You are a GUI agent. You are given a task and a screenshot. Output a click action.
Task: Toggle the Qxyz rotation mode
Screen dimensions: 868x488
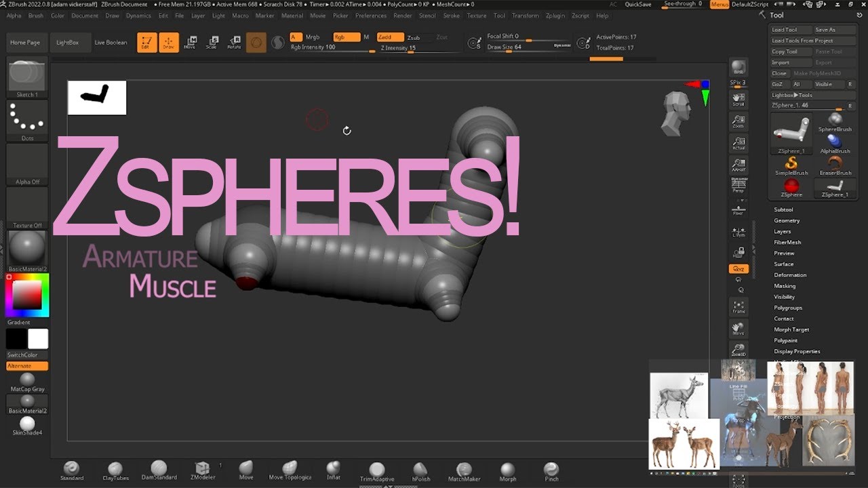coord(738,269)
